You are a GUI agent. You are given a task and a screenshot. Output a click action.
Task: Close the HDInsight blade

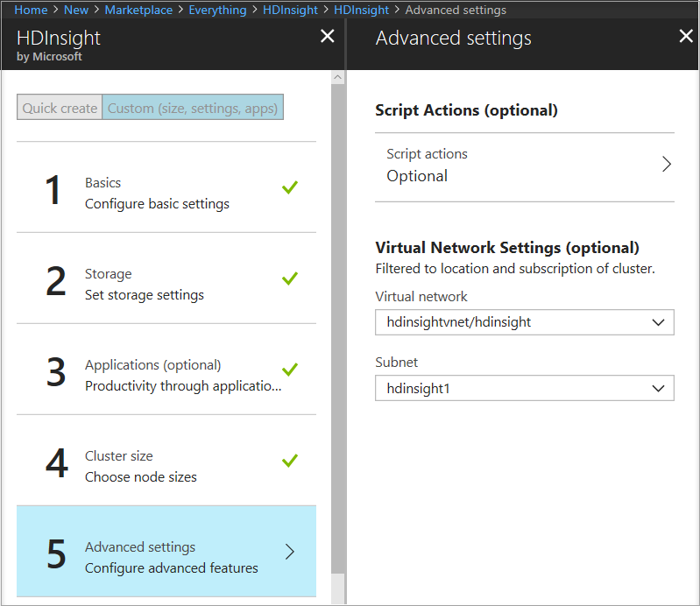point(327,37)
